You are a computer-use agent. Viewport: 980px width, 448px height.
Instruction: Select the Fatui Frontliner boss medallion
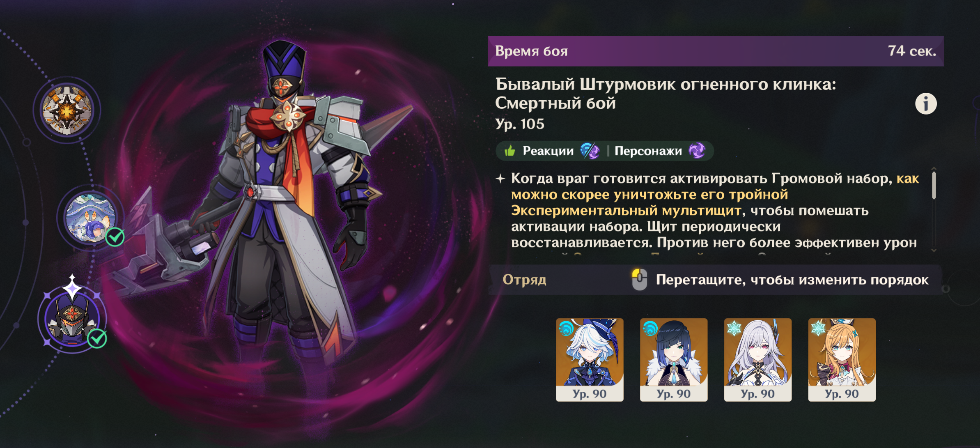[72, 319]
